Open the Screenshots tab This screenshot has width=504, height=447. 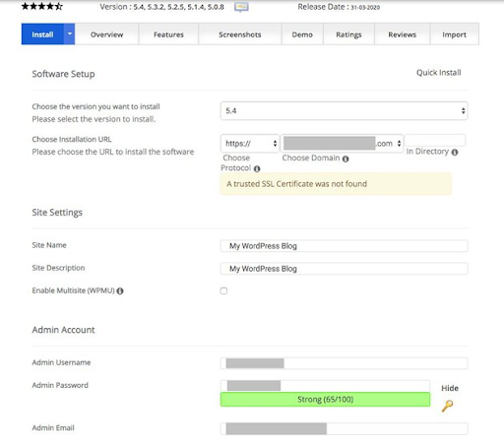[x=240, y=34]
